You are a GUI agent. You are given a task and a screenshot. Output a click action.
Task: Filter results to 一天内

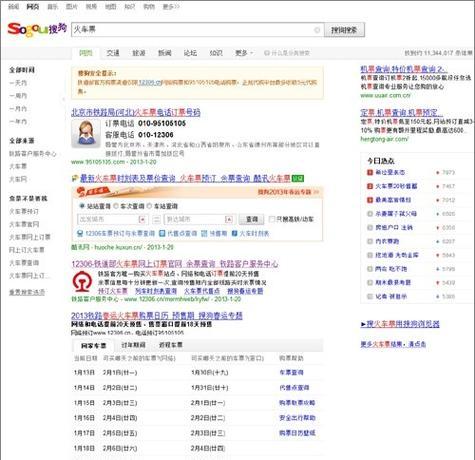point(18,83)
